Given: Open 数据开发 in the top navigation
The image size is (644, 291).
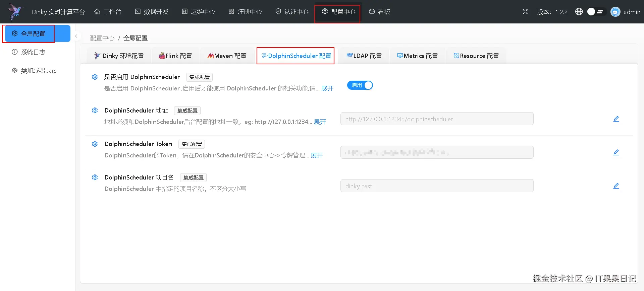Looking at the screenshot, I should click(152, 12).
